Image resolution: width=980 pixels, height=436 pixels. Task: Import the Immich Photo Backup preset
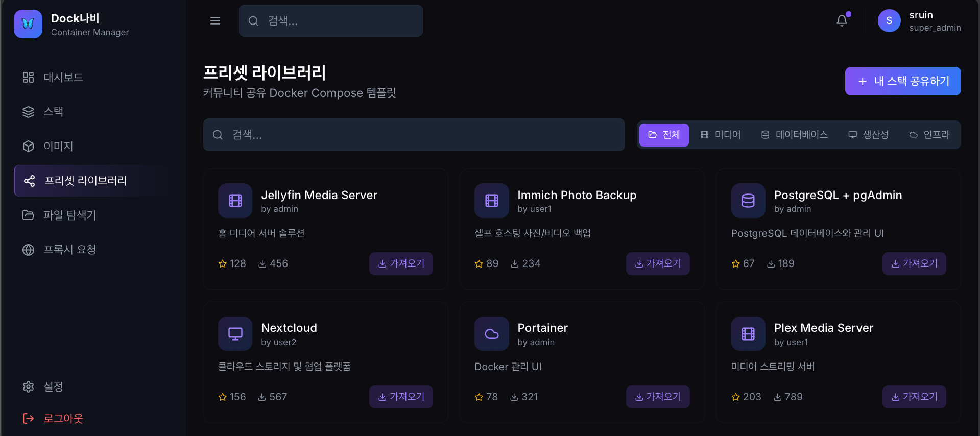coord(658,264)
